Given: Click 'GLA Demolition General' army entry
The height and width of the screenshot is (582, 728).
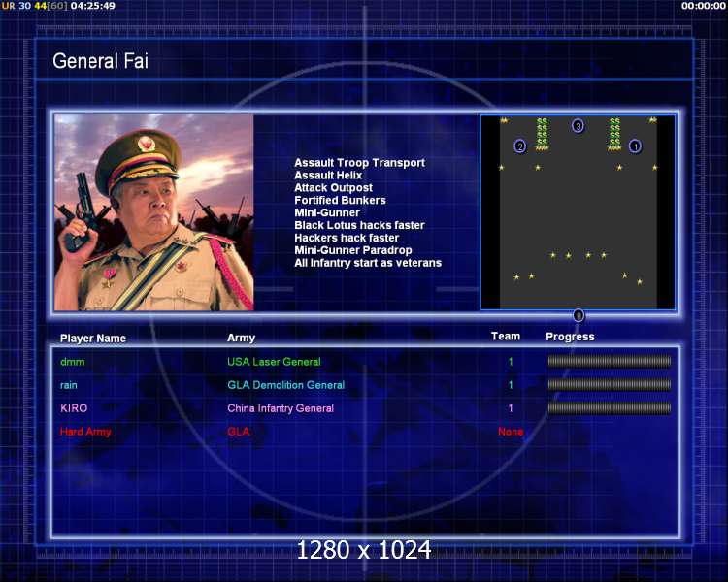Looking at the screenshot, I should coord(286,385).
